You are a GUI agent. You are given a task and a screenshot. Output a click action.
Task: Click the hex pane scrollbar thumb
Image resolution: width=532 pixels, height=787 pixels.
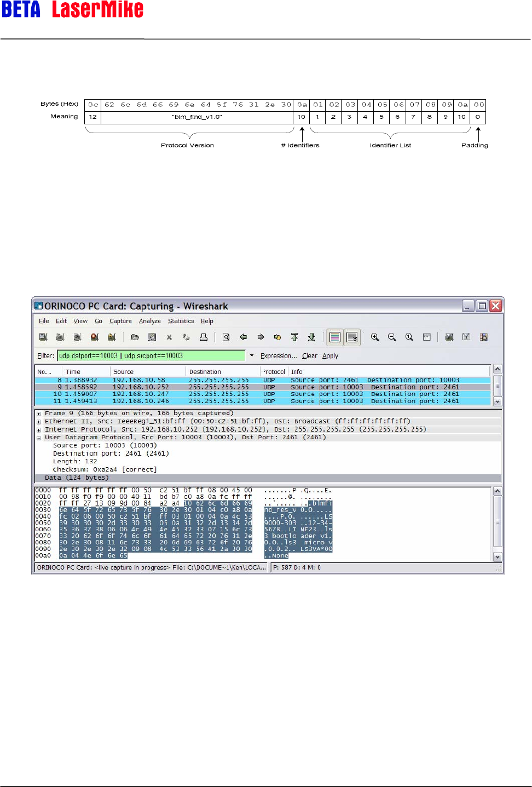(498, 522)
